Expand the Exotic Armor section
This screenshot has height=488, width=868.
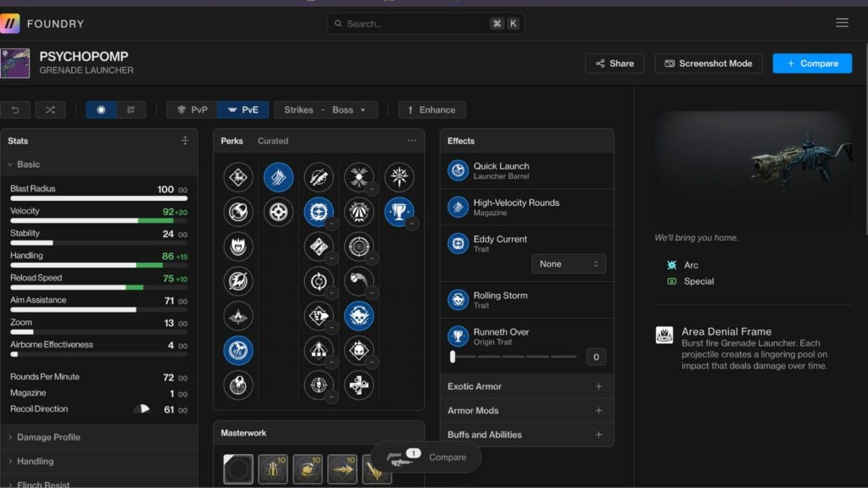click(x=526, y=386)
